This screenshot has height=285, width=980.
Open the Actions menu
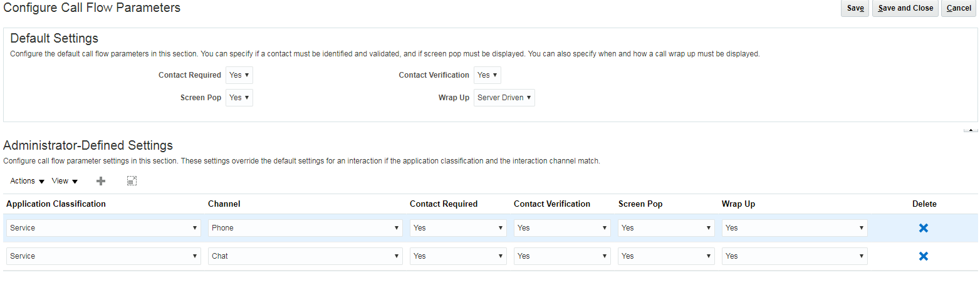click(x=27, y=181)
